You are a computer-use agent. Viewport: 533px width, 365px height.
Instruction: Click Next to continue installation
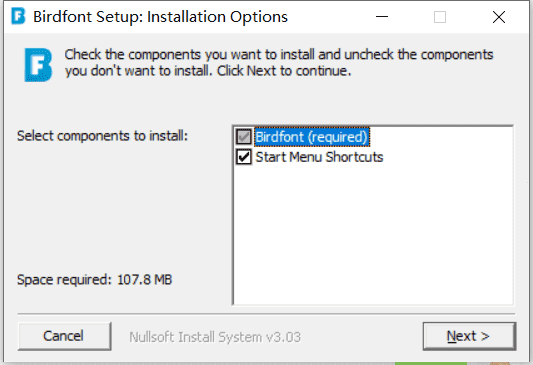[469, 336]
